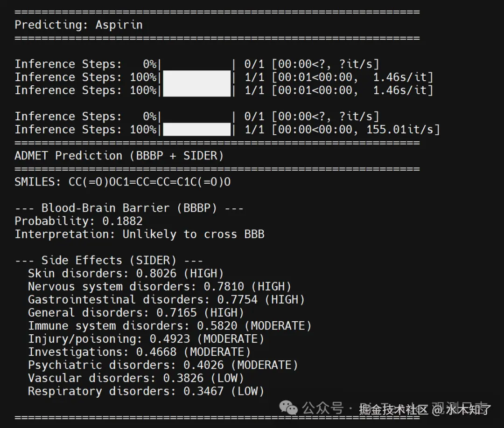Click 'Respiratory disorders: 0.3467 (LOW)' row
Screen dimensions: 504x428
coord(146,391)
